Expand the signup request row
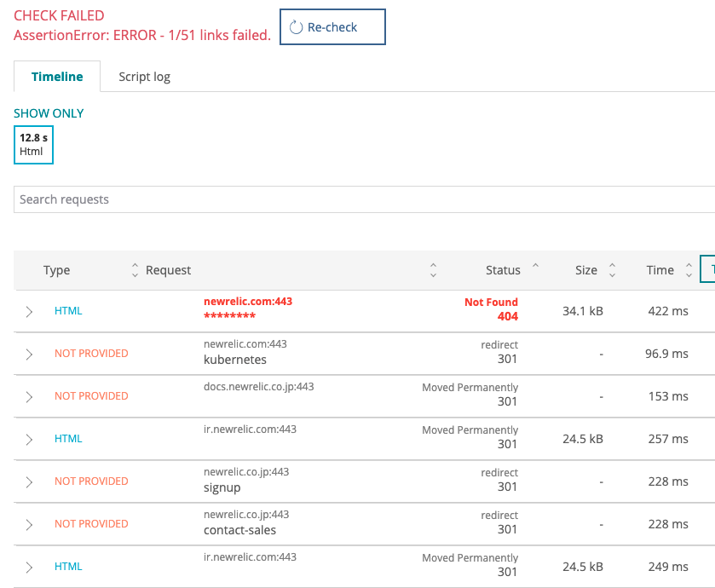 click(x=29, y=481)
